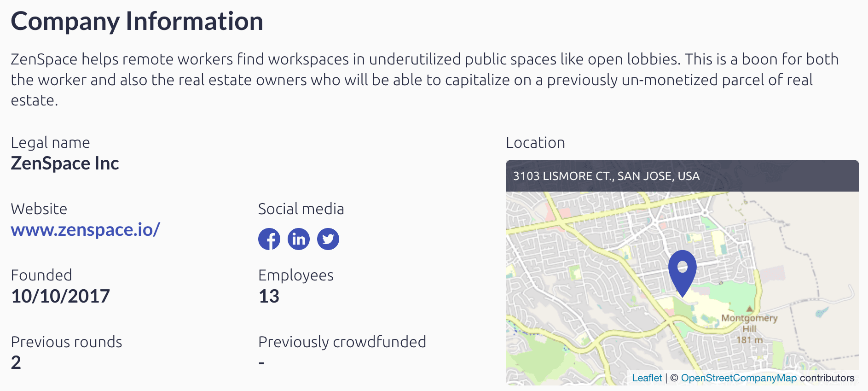Click the 3103 Lismore Ct. address bar

coord(682,176)
